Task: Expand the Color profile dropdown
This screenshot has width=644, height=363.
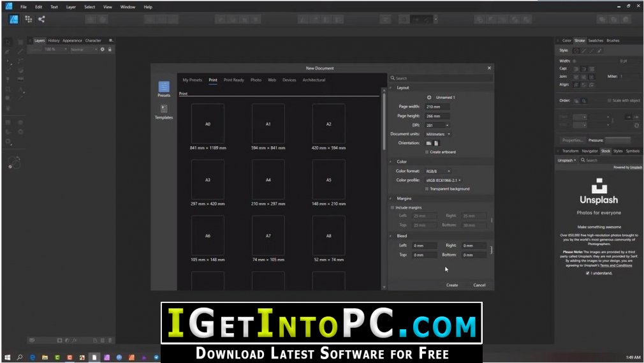Action: pyautogui.click(x=443, y=181)
